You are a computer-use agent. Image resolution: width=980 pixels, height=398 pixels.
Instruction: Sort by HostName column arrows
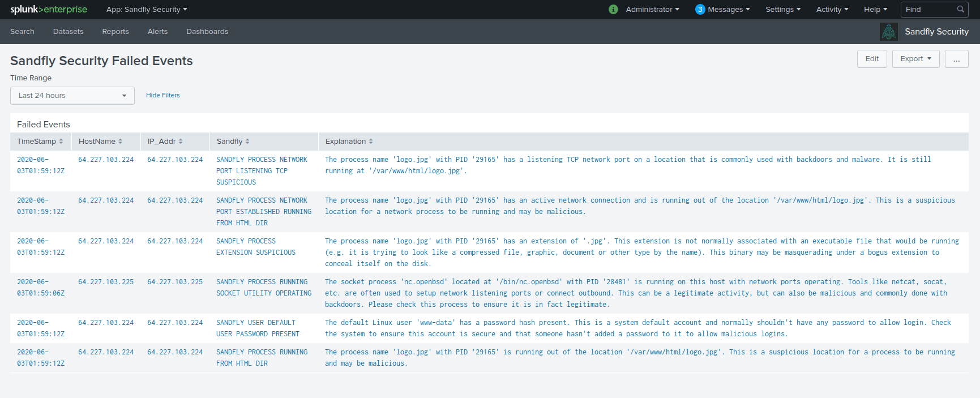pyautogui.click(x=120, y=142)
